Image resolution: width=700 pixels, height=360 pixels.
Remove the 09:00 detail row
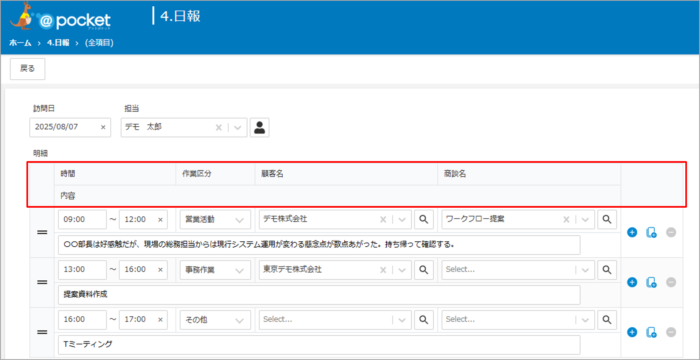tap(671, 232)
